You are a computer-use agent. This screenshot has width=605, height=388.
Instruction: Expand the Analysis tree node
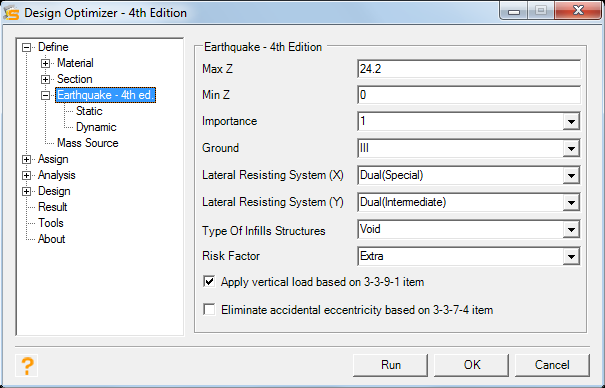[26, 175]
